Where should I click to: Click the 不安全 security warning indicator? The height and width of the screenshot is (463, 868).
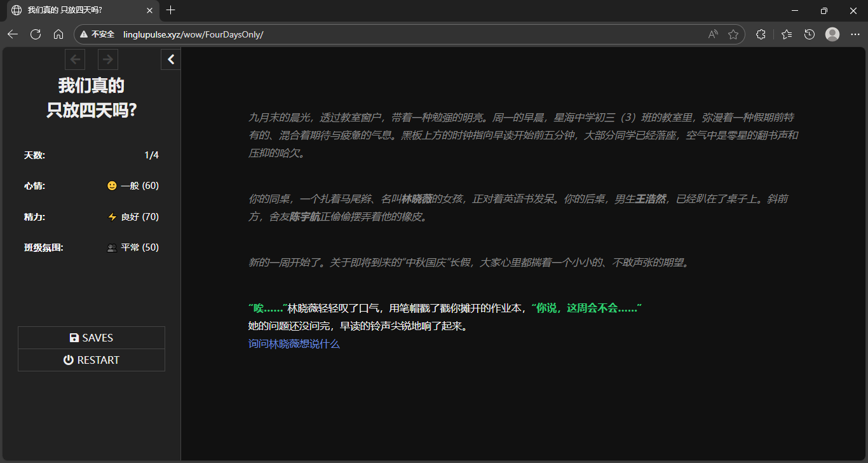(x=97, y=34)
